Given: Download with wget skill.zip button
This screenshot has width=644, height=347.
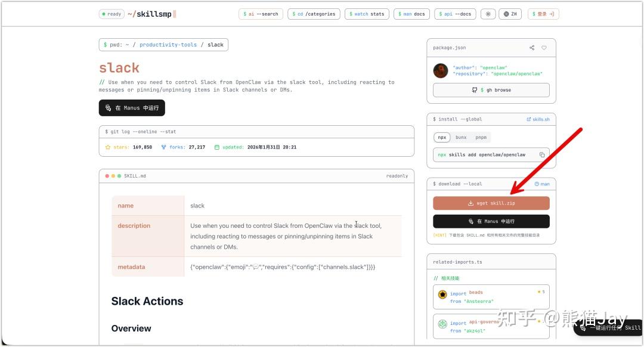Looking at the screenshot, I should click(491, 203).
